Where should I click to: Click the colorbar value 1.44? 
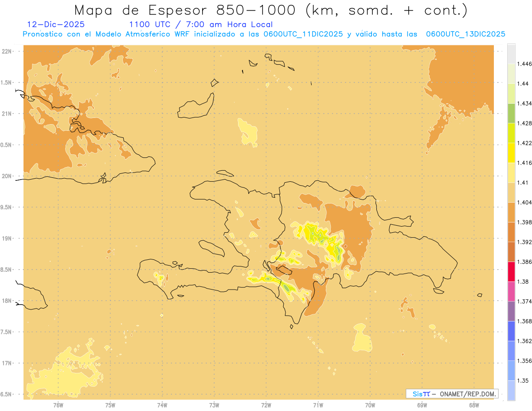523,84
